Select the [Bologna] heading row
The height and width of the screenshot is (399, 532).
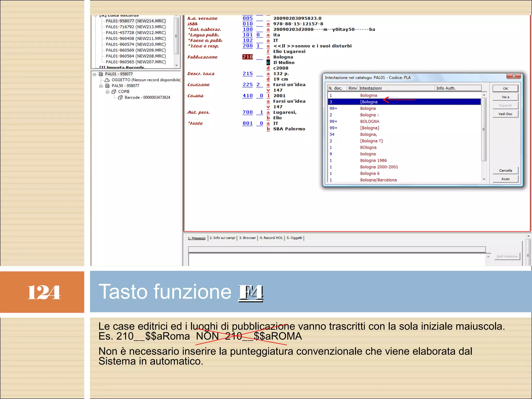[404, 128]
